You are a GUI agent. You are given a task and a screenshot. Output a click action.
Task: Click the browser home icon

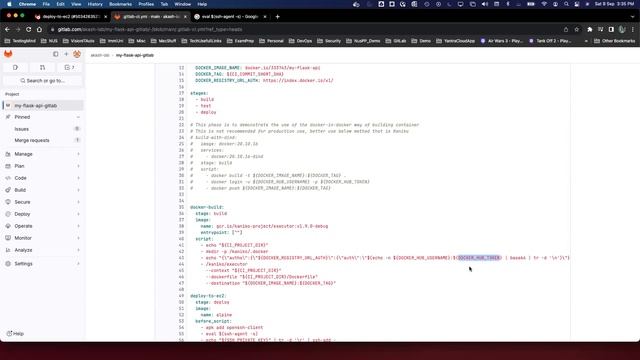click(39, 29)
